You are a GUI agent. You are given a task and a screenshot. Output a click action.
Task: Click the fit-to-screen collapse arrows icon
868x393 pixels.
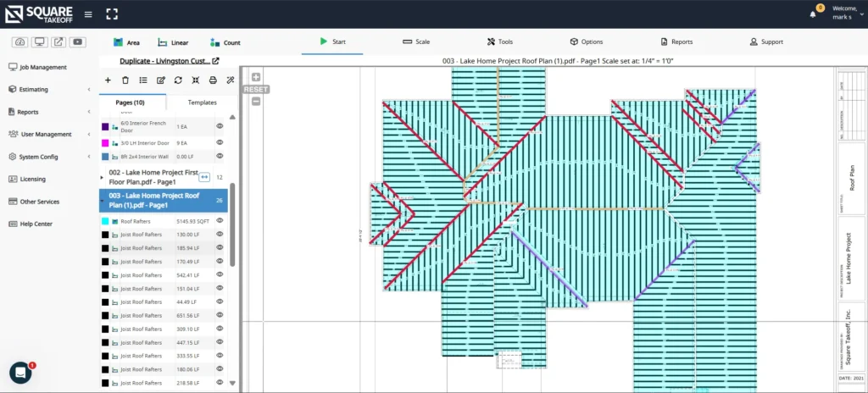coord(196,80)
